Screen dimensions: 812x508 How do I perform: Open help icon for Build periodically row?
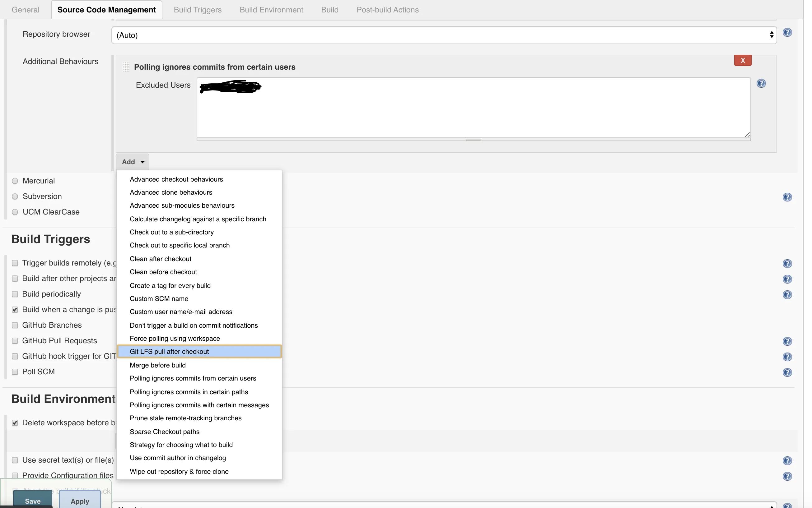(x=787, y=295)
